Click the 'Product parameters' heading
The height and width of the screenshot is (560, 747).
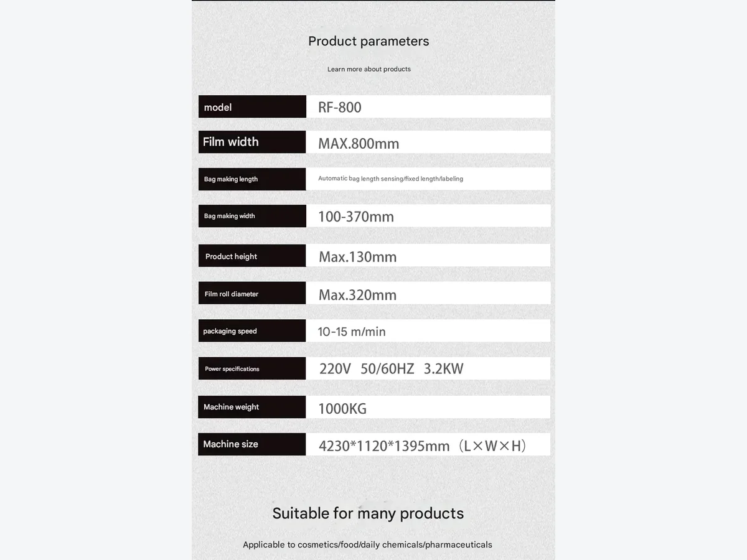pyautogui.click(x=369, y=41)
